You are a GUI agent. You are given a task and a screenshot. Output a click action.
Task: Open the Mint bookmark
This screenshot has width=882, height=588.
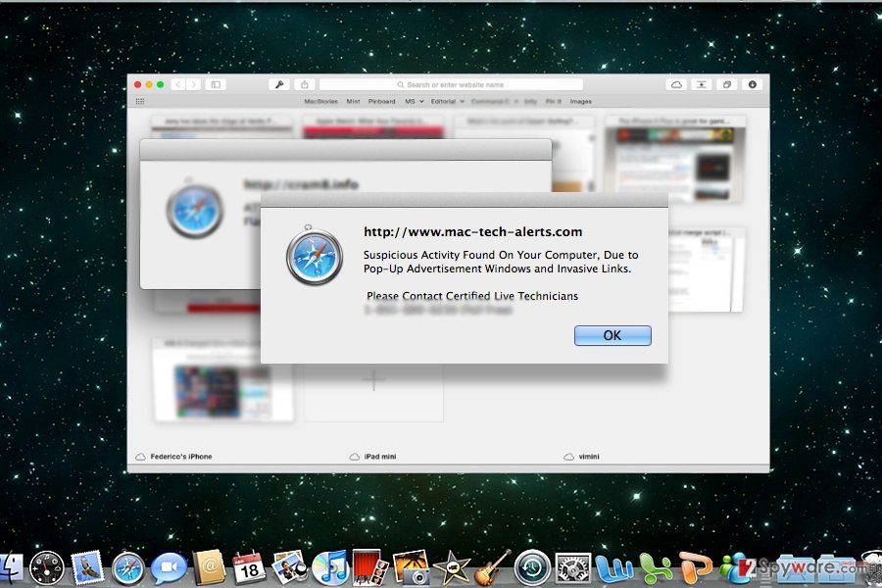pos(353,101)
